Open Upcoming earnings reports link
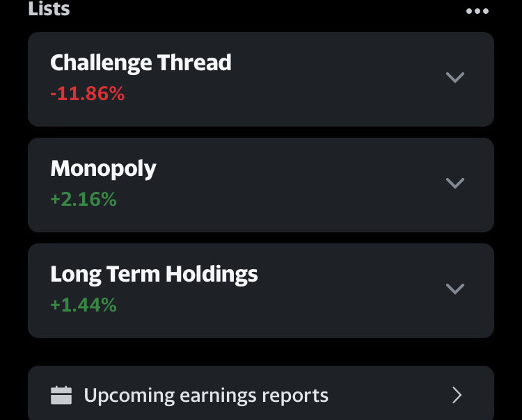522x420 pixels. point(206,396)
